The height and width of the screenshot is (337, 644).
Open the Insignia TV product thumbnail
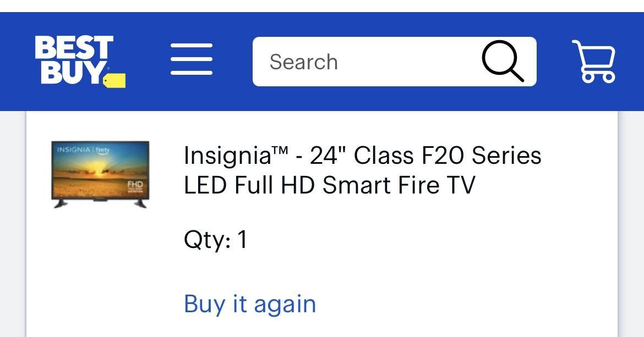click(x=100, y=174)
